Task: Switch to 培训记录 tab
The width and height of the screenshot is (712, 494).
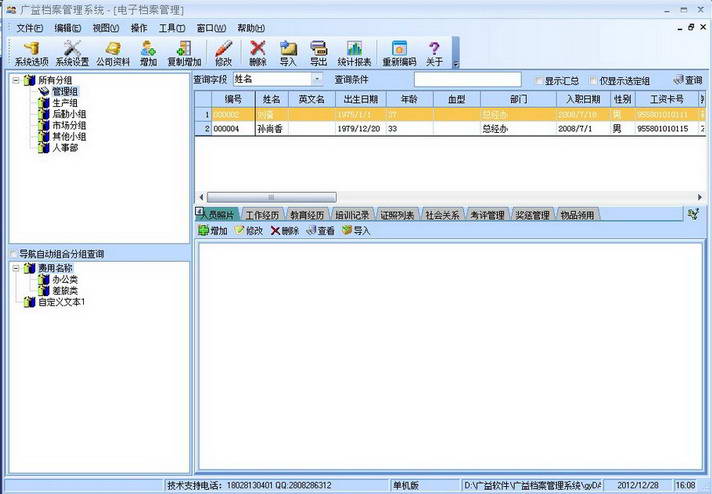Action: (x=352, y=215)
